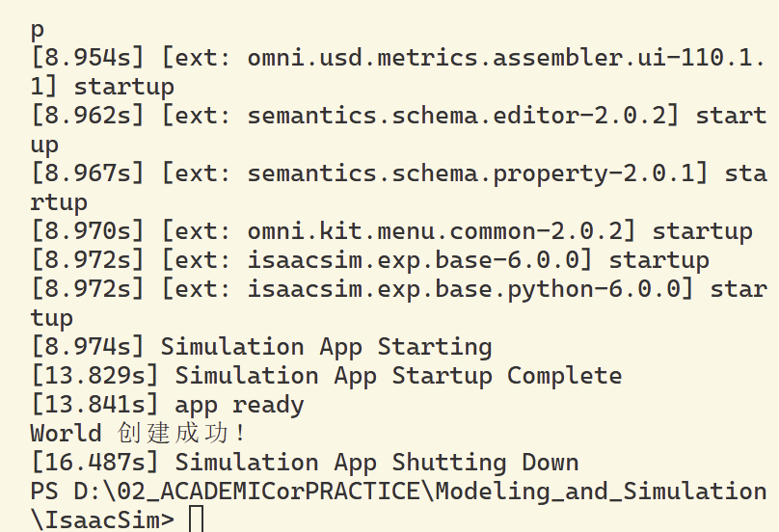Image resolution: width=779 pixels, height=532 pixels.
Task: Click the "World 创建成功!" output line
Action: 138,433
